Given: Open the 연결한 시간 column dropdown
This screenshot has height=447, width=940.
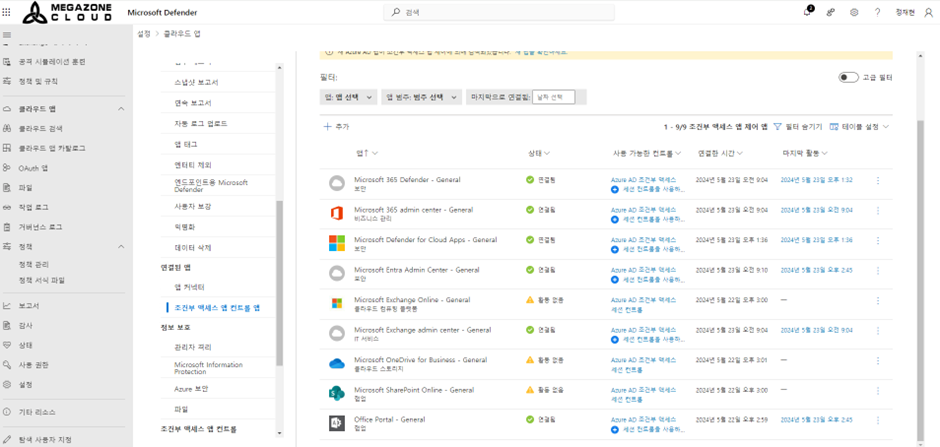Looking at the screenshot, I should click(x=721, y=153).
